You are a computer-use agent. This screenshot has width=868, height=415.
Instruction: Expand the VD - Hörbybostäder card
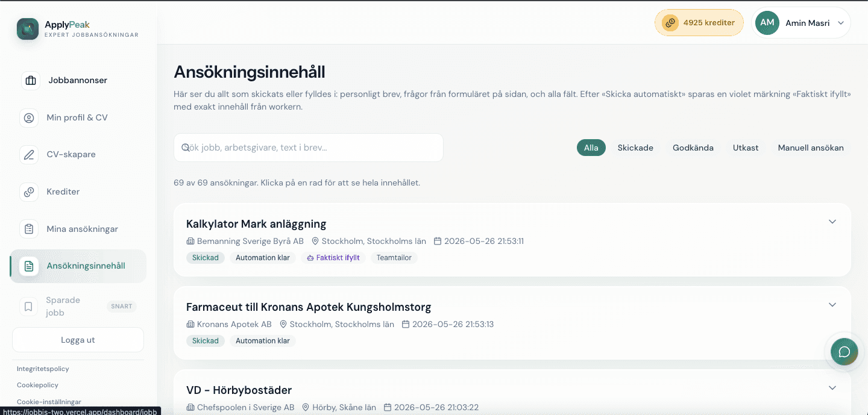click(x=832, y=388)
